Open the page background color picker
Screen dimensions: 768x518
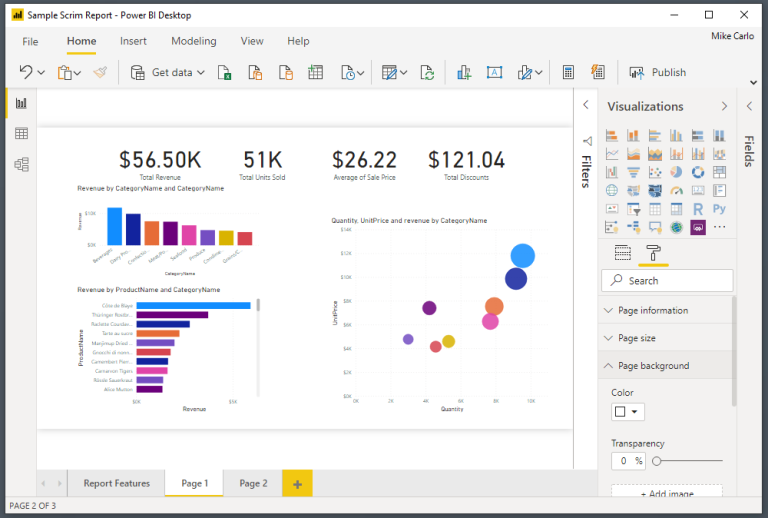click(627, 411)
